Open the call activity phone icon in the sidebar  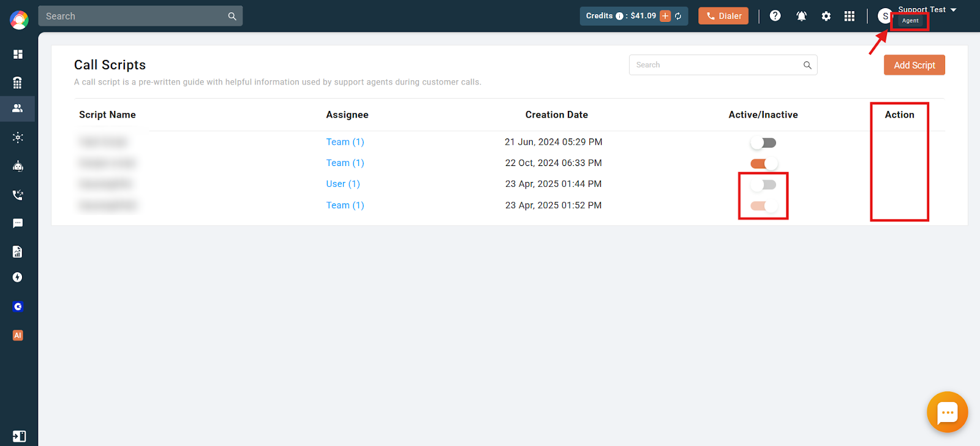tap(18, 195)
